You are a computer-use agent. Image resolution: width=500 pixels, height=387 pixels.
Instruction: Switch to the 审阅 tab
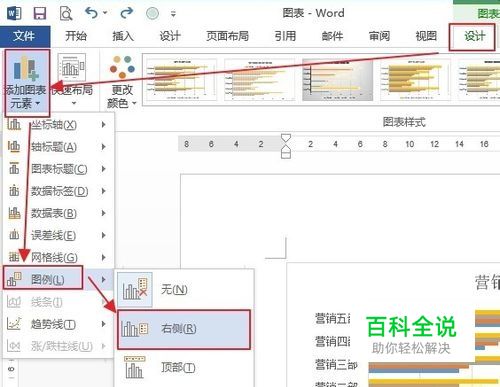(379, 36)
